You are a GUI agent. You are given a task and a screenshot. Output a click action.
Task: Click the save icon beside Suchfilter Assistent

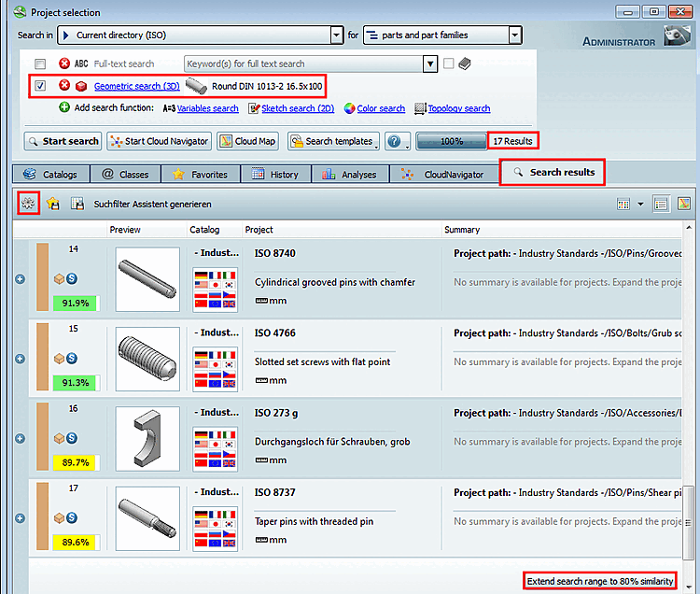coord(77,204)
